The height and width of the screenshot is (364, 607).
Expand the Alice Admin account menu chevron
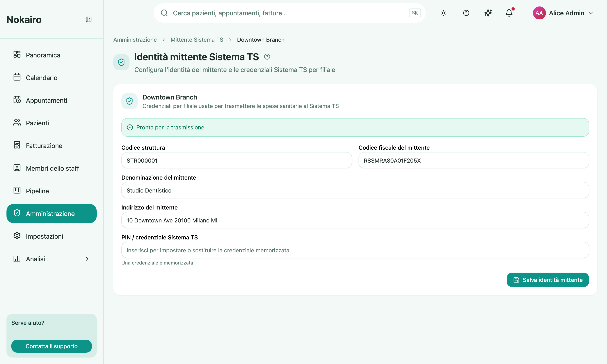591,13
